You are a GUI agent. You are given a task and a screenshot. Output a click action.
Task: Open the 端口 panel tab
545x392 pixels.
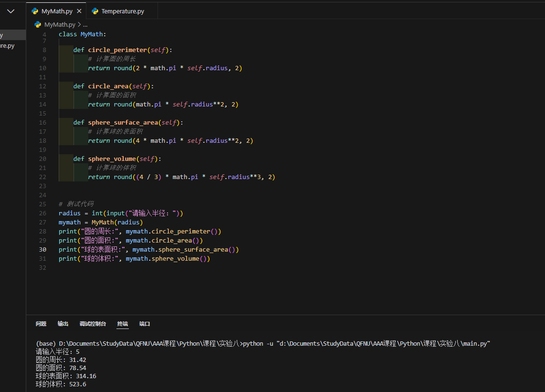145,324
